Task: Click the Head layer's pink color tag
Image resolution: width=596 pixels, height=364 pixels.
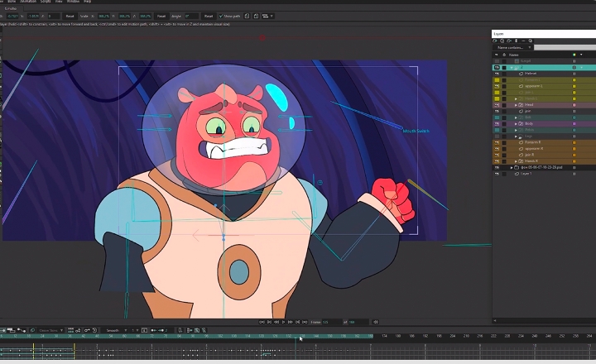Action: point(574,105)
